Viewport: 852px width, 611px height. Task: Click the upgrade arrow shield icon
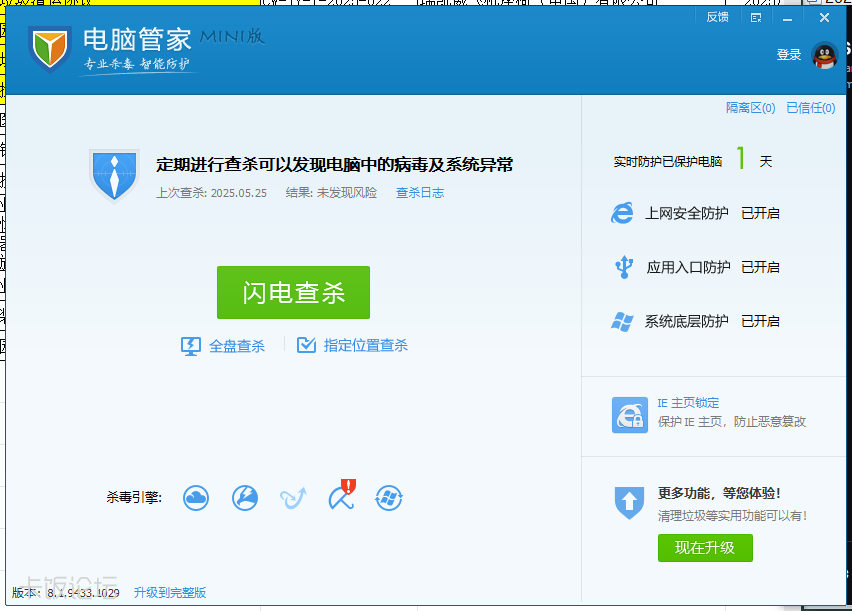(629, 503)
